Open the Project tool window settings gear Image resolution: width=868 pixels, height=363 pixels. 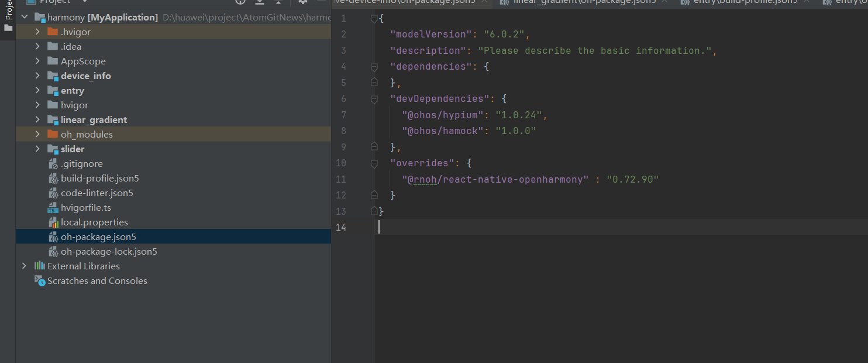pos(303,2)
